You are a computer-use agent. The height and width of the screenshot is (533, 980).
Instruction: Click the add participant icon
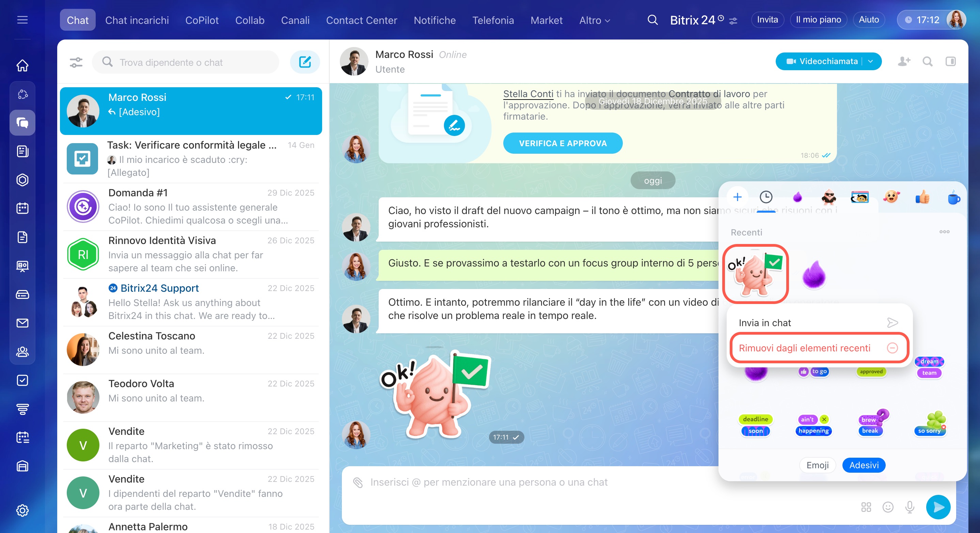pos(903,61)
